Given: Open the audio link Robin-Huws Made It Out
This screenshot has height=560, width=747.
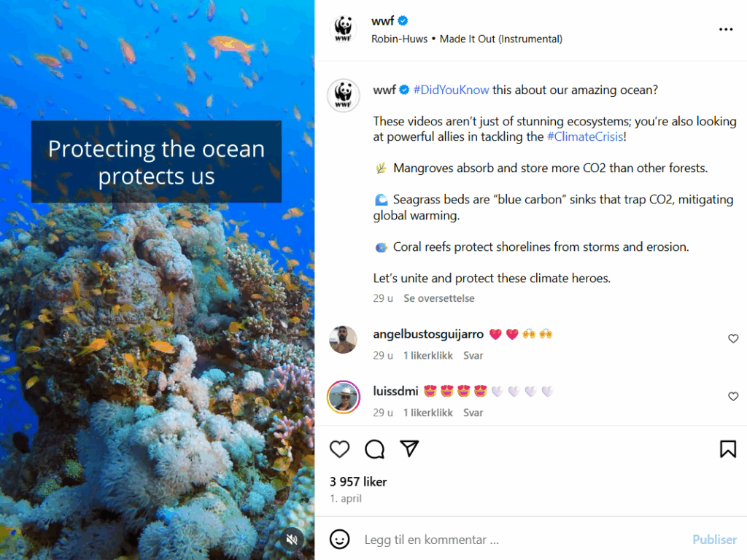Looking at the screenshot, I should [x=467, y=39].
